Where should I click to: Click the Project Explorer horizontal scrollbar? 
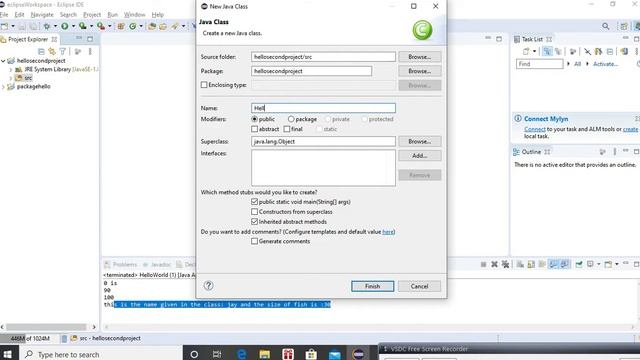[46, 327]
